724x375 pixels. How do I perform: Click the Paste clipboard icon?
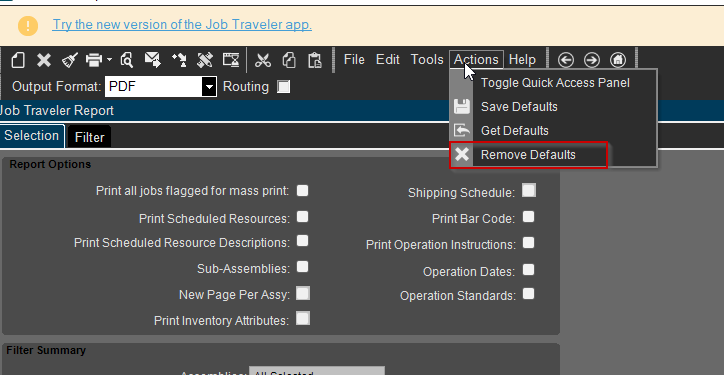(x=315, y=60)
